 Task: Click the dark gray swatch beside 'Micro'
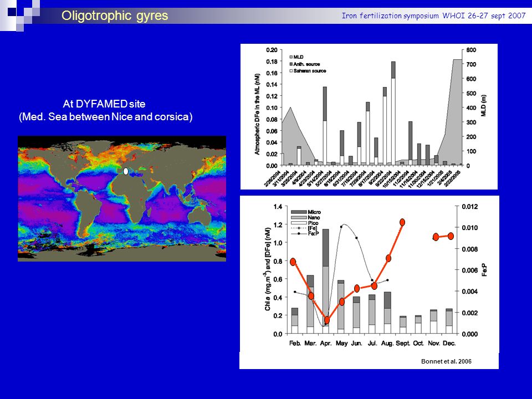coord(298,212)
